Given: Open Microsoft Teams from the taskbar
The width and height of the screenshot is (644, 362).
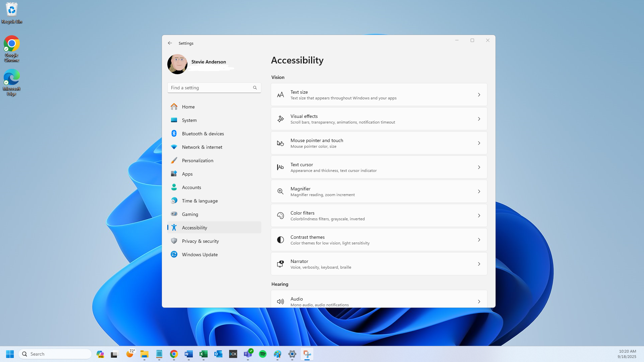Looking at the screenshot, I should (248, 354).
